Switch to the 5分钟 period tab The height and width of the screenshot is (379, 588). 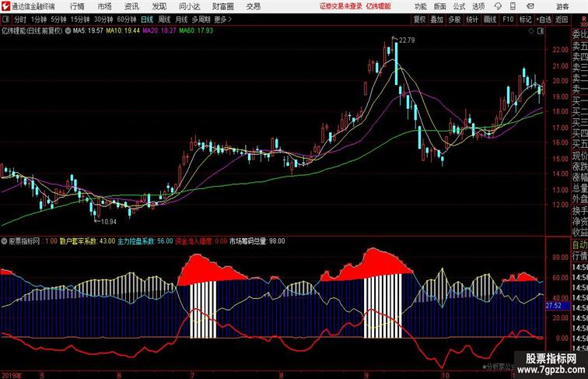tap(58, 19)
